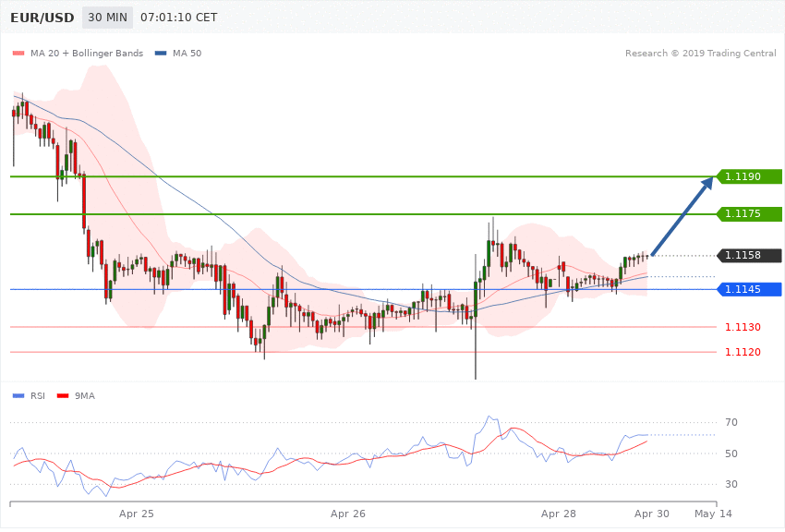The height and width of the screenshot is (532, 785).
Task: Click the 9MA legend label
Action: pos(85,396)
